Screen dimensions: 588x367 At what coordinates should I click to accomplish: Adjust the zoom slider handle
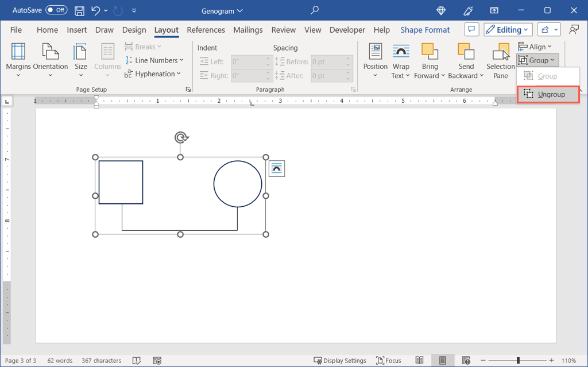pos(518,361)
